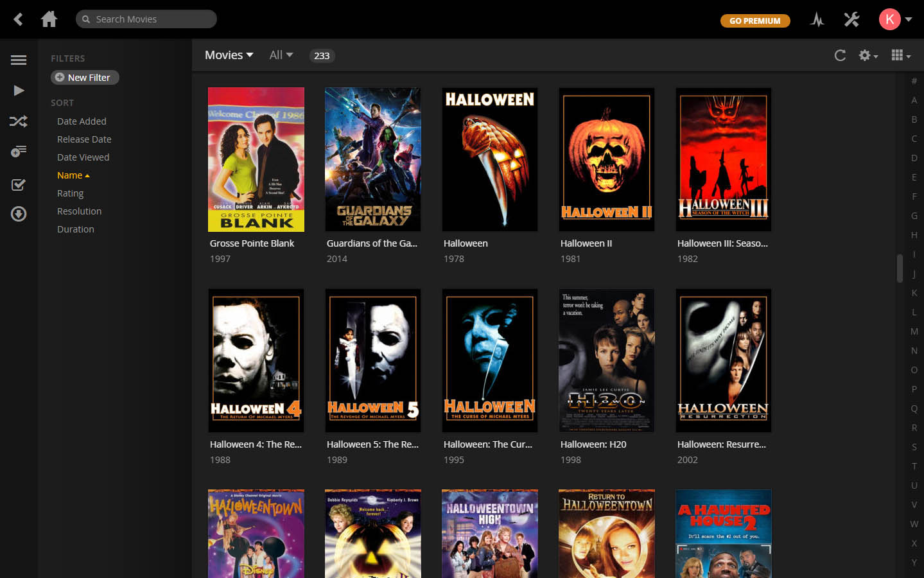The width and height of the screenshot is (924, 578).
Task: Open the All filter dropdown
Action: tap(281, 55)
